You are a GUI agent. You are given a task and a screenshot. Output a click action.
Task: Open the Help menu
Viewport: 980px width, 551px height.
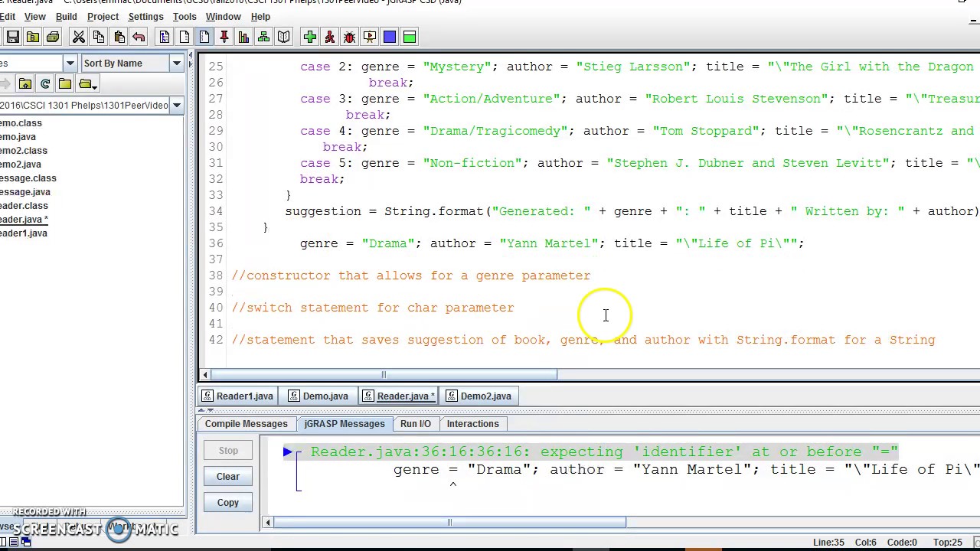click(260, 16)
